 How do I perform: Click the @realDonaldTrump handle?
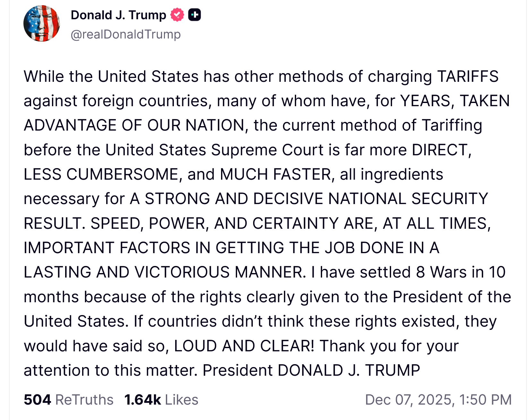pos(125,34)
